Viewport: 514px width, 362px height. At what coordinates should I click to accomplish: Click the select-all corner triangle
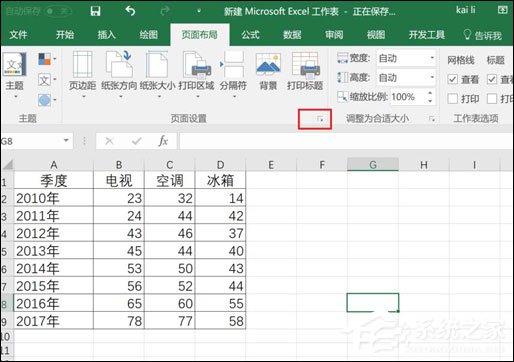click(7, 165)
